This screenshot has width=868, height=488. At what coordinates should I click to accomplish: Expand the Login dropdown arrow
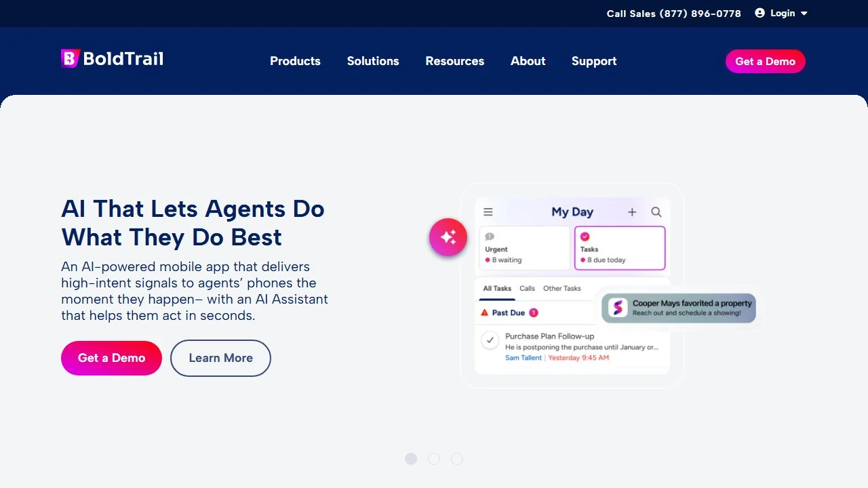pos(804,14)
